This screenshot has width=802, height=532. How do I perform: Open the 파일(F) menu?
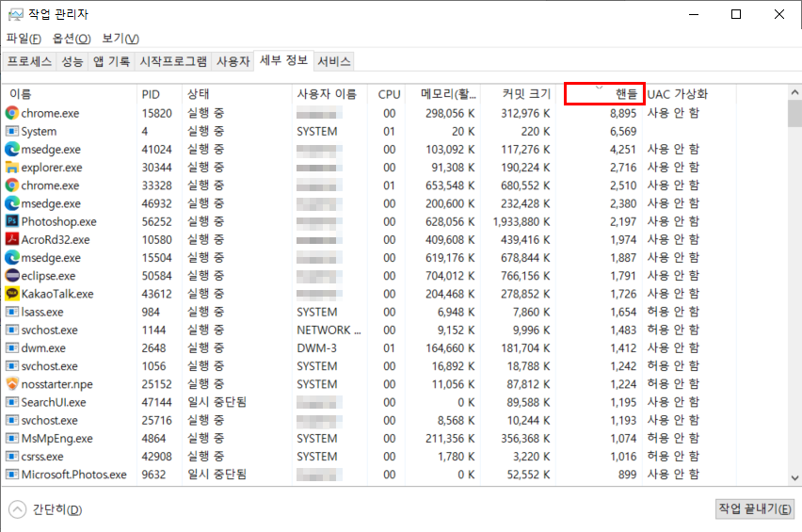24,39
